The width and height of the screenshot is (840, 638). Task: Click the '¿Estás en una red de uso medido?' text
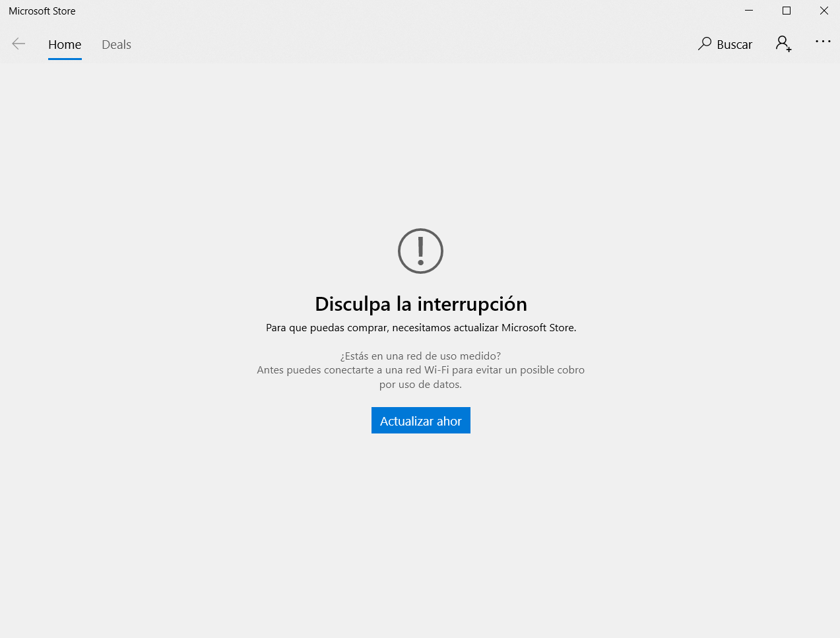[x=420, y=356]
